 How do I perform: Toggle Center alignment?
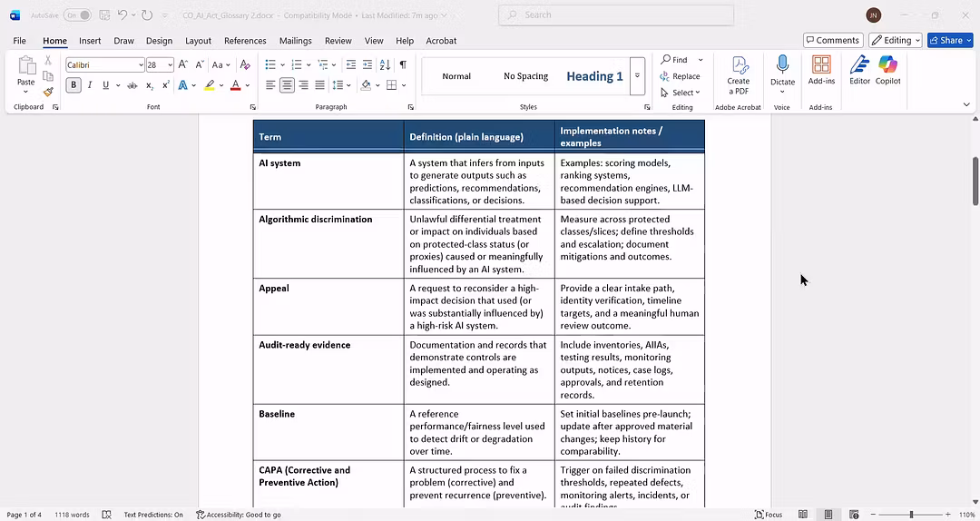click(287, 85)
